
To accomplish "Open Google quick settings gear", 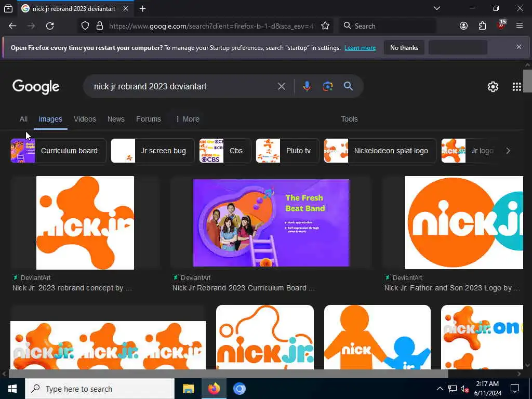I will (x=493, y=87).
